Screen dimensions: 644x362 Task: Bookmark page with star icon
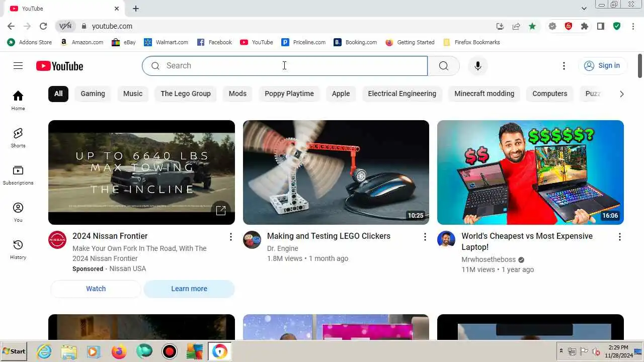(532, 26)
